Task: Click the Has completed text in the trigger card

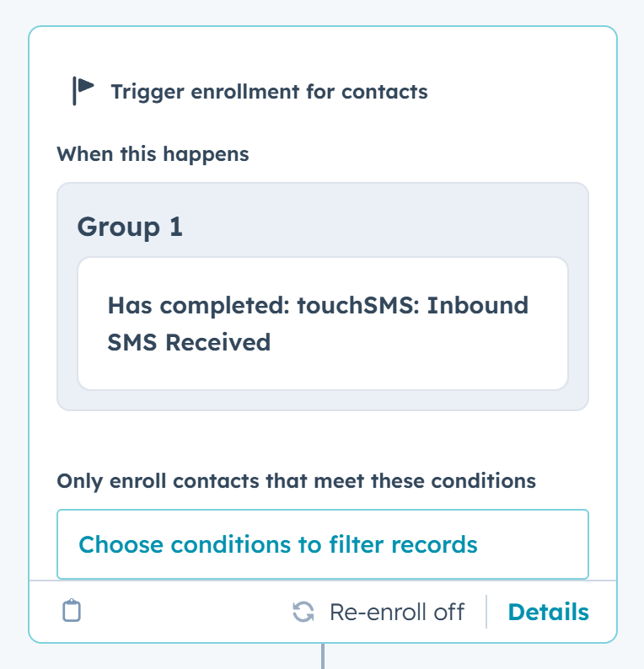Action: (x=198, y=305)
